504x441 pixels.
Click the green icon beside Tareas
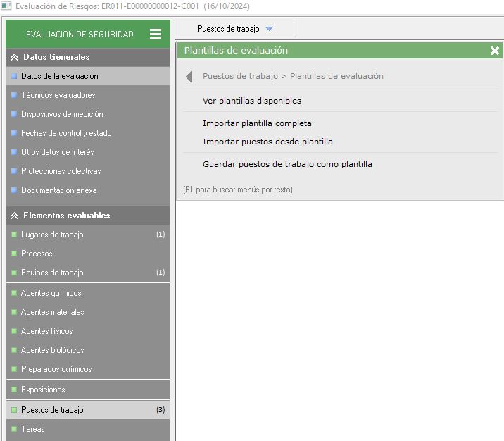click(x=13, y=429)
